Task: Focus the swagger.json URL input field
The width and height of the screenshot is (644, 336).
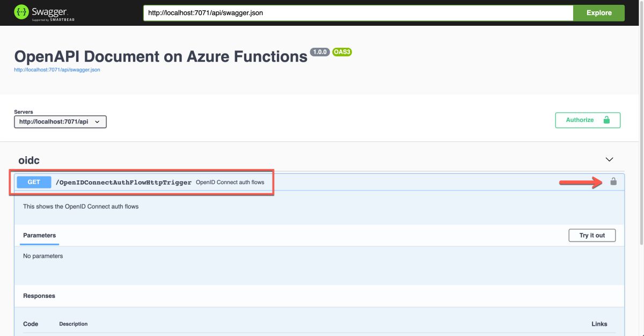Action: (358, 13)
